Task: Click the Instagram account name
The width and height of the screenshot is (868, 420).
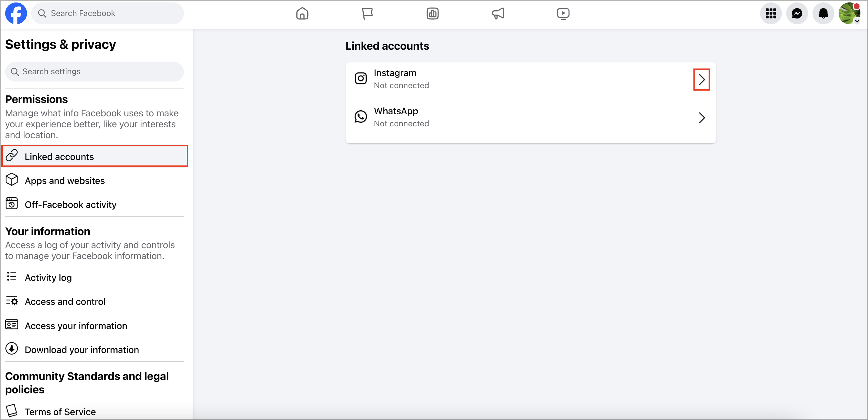Action: [x=395, y=73]
